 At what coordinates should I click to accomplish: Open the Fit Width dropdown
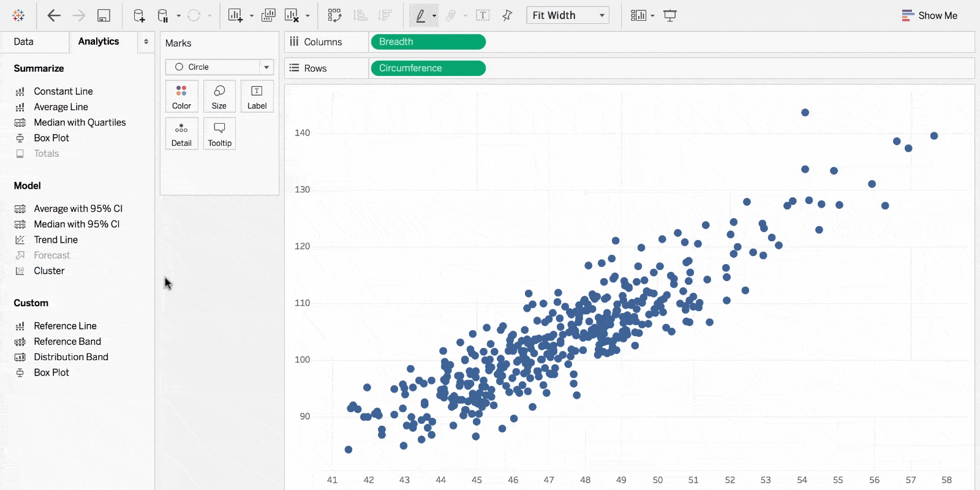568,15
